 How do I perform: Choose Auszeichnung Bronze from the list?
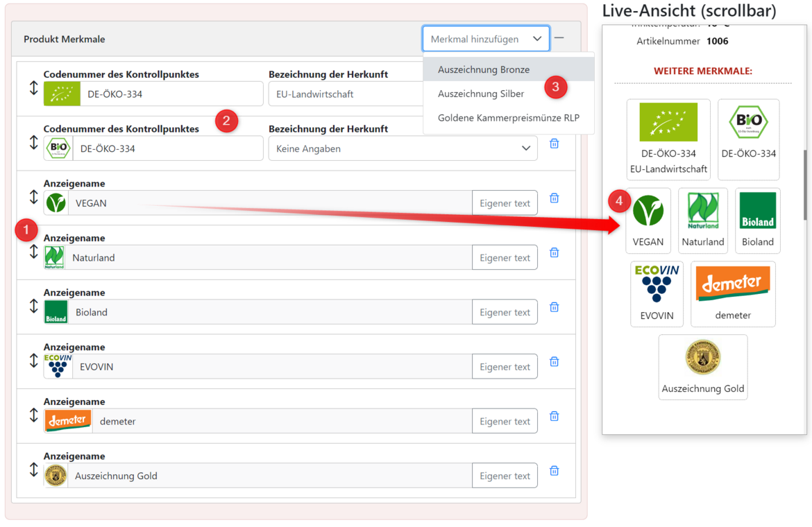(x=509, y=69)
